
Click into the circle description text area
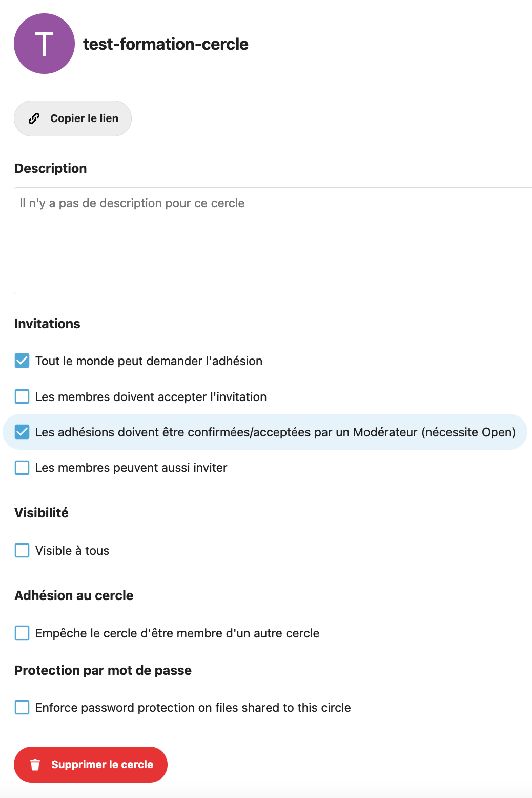(x=273, y=241)
